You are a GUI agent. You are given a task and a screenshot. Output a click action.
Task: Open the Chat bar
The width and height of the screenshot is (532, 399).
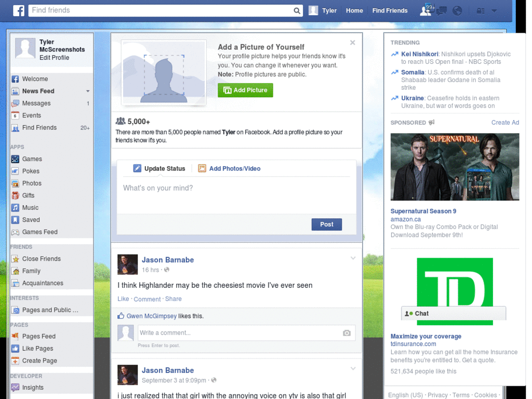[x=453, y=313]
